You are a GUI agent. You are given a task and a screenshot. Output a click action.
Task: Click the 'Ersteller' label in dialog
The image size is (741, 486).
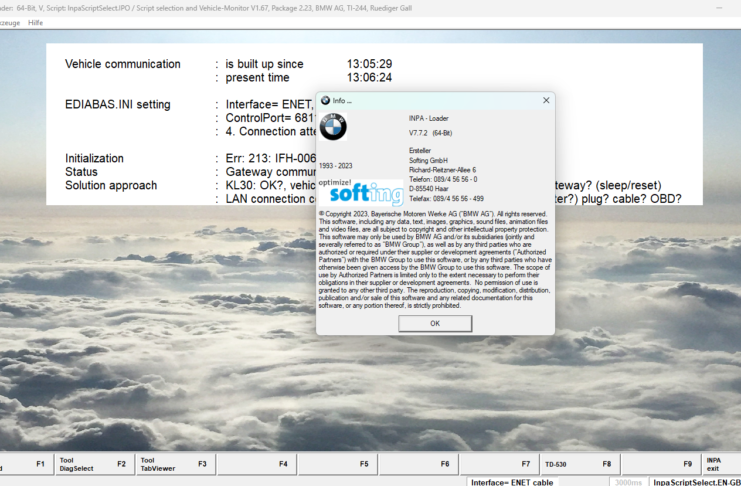420,151
